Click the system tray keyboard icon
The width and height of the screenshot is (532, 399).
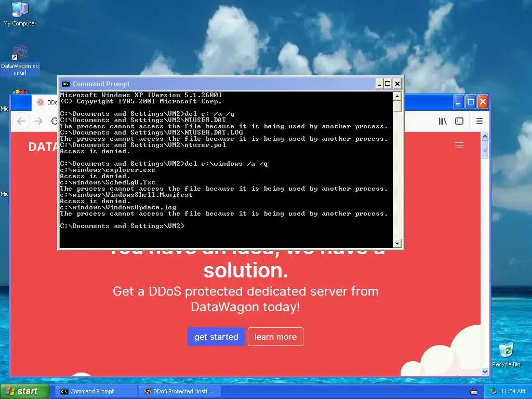474,392
